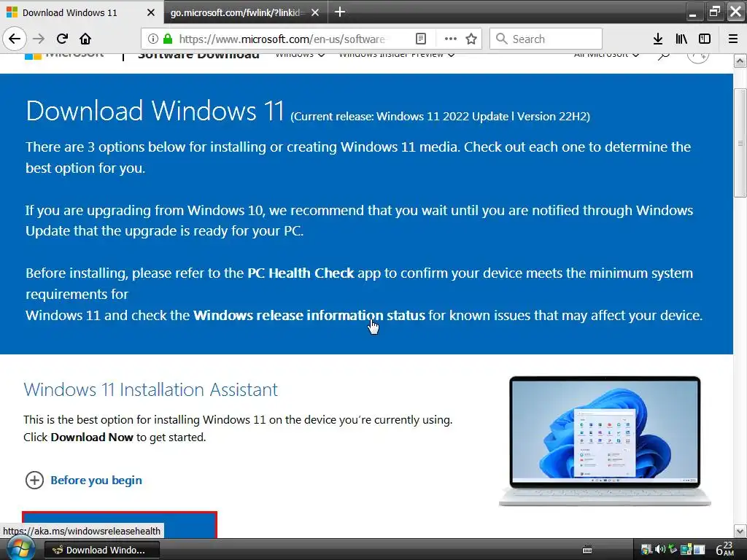Viewport: 747px width, 560px height.
Task: Bookmark this page with the star
Action: tap(471, 39)
